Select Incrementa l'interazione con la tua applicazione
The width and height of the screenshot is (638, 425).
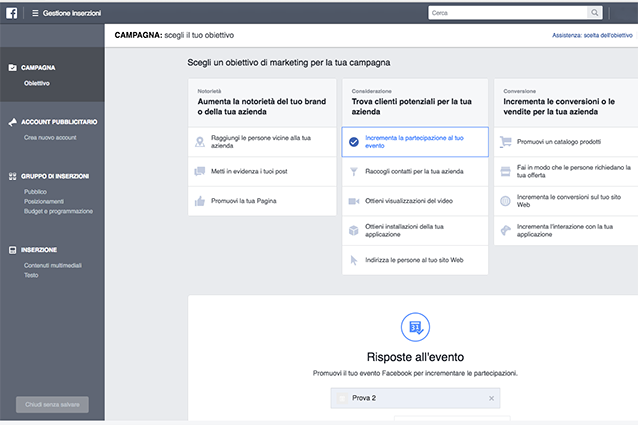566,231
